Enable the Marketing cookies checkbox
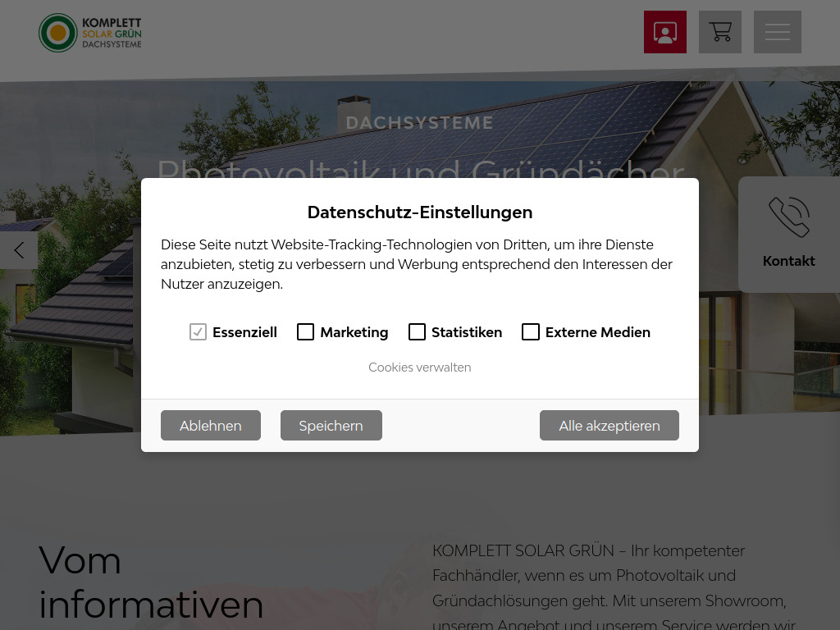Screen dimensions: 840x630 305,331
